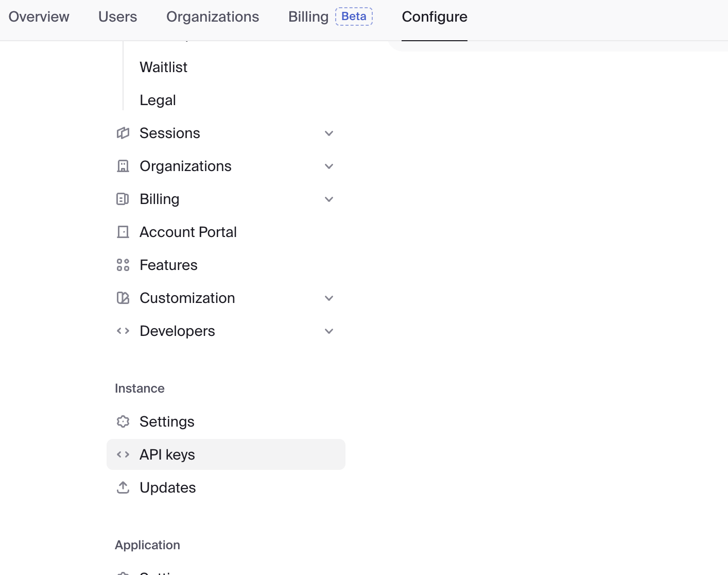Expand the sidebar Billing chevron
The width and height of the screenshot is (728, 575).
[x=329, y=199]
